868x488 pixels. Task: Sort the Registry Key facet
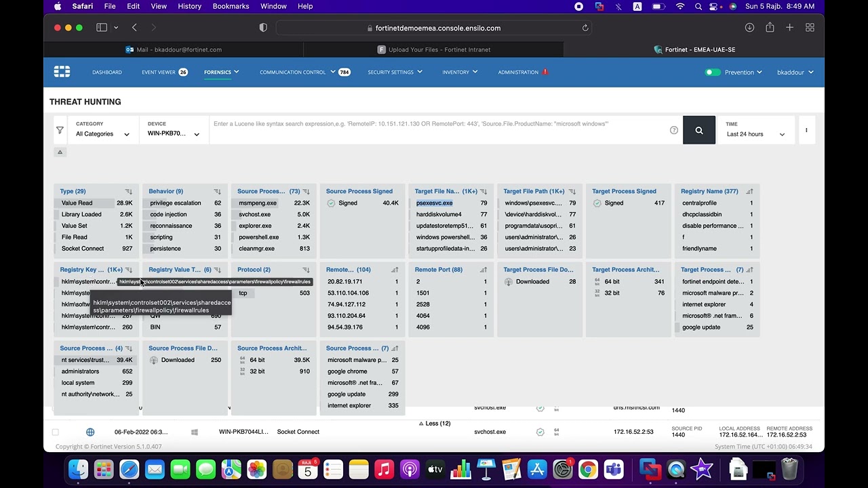point(128,270)
